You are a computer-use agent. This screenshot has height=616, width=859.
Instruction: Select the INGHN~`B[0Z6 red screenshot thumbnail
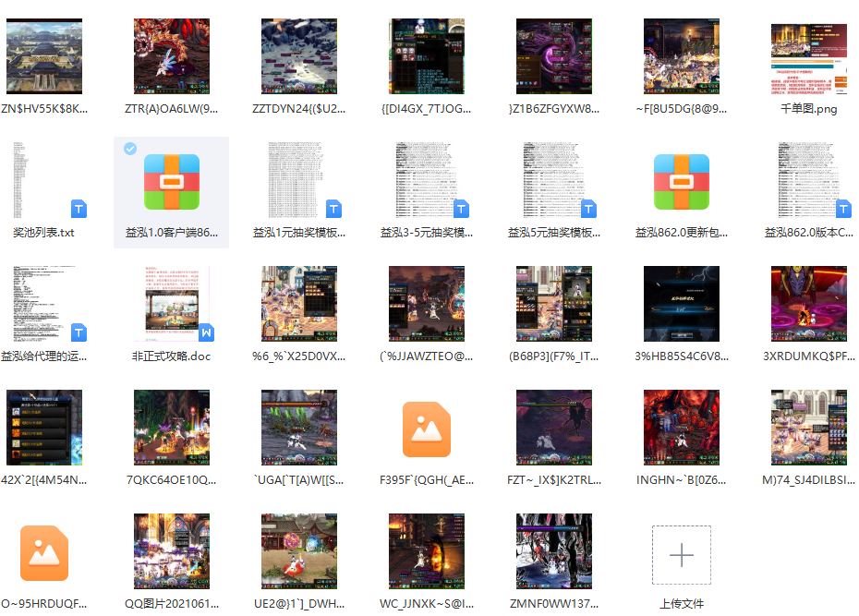click(x=682, y=429)
